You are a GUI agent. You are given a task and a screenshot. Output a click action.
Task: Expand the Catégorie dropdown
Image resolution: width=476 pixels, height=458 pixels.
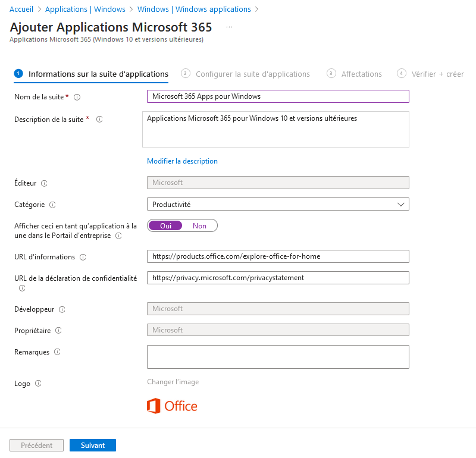pyautogui.click(x=278, y=205)
